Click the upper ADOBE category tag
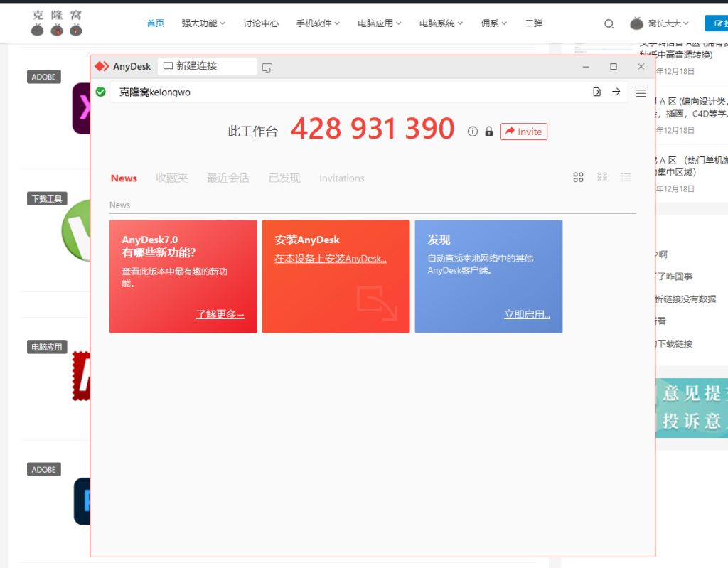 point(43,77)
